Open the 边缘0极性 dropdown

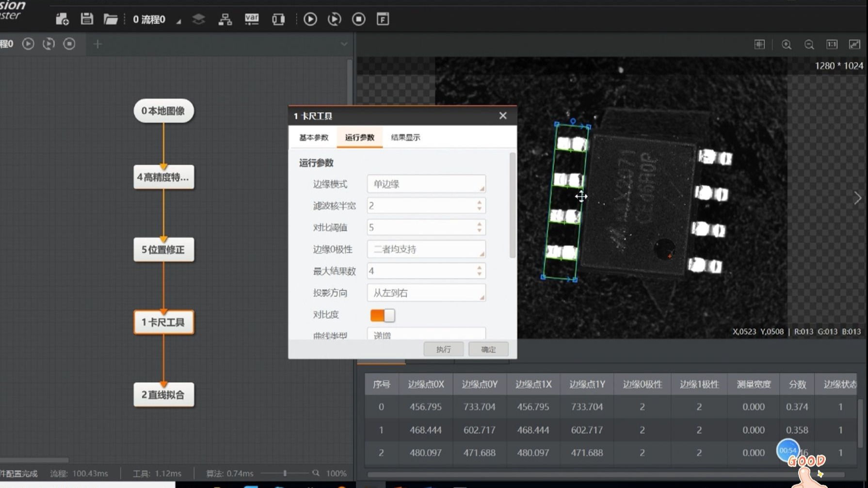426,249
